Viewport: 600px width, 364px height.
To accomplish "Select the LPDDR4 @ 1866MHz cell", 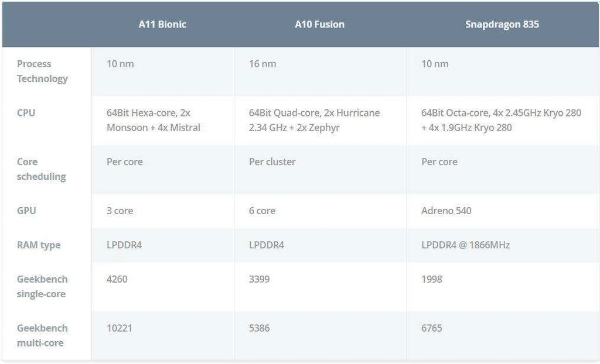I will (x=465, y=245).
